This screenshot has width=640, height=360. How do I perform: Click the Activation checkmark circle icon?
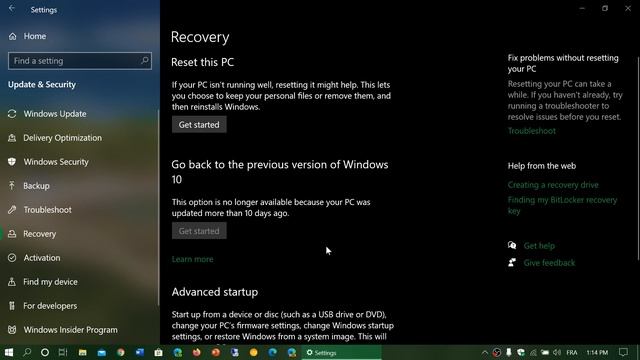coord(12,258)
